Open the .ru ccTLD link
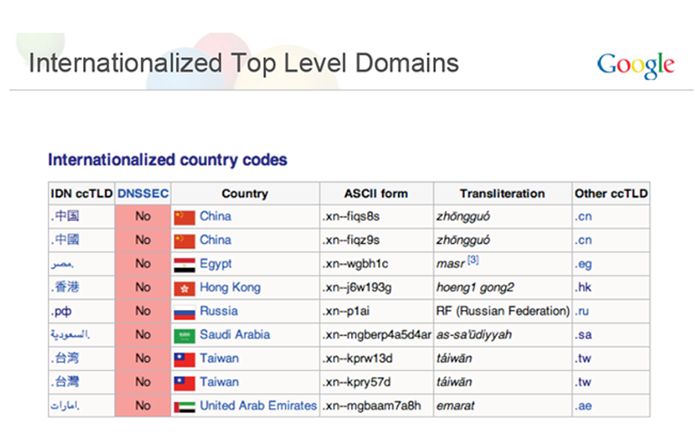Image resolution: width=700 pixels, height=443 pixels. 582,311
